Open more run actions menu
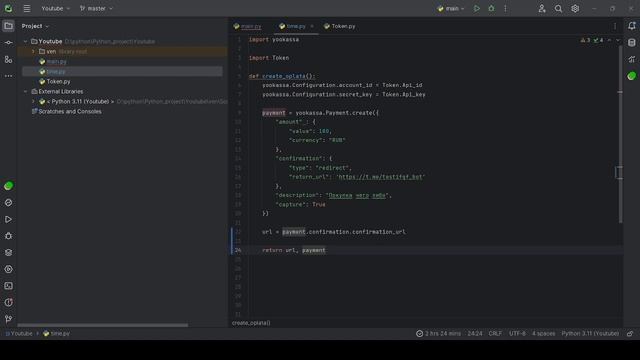 pos(505,8)
